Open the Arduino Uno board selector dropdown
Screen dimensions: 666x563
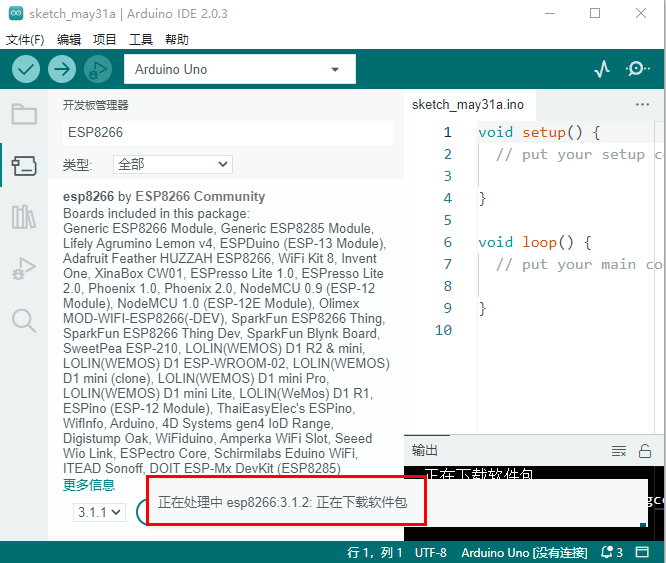point(240,69)
